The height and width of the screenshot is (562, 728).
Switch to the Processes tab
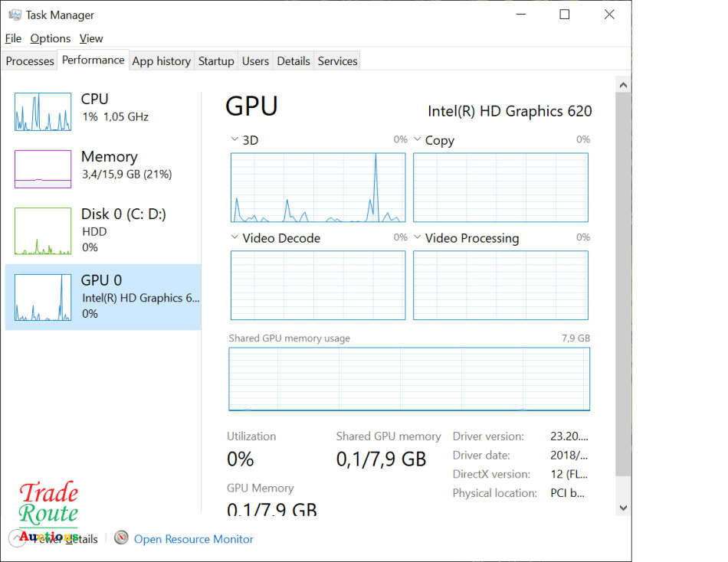(30, 61)
